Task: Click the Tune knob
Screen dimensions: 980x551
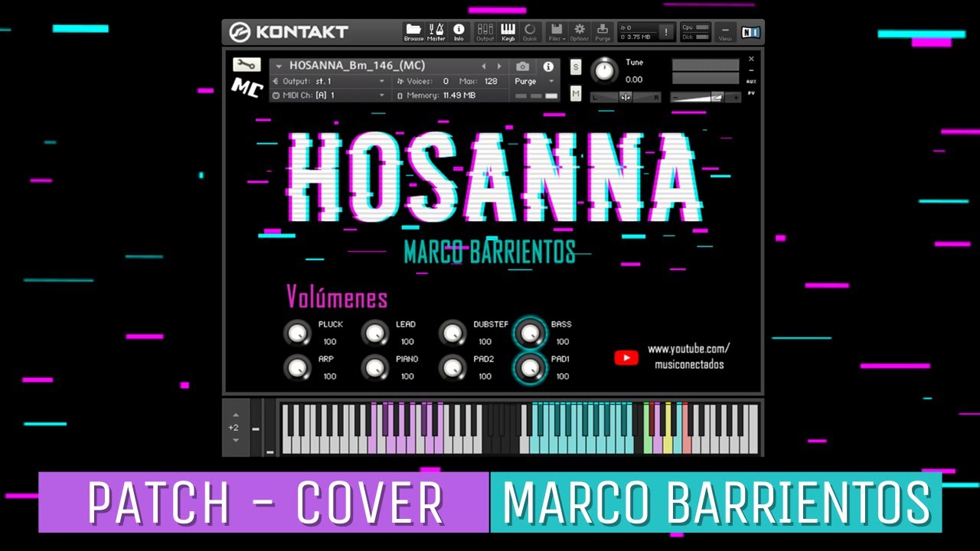Action: click(605, 70)
